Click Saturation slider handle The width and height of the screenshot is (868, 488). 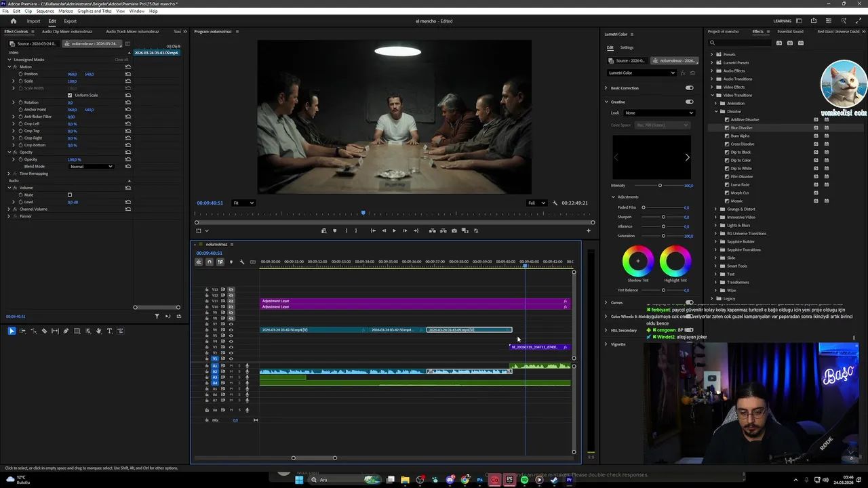pos(663,236)
